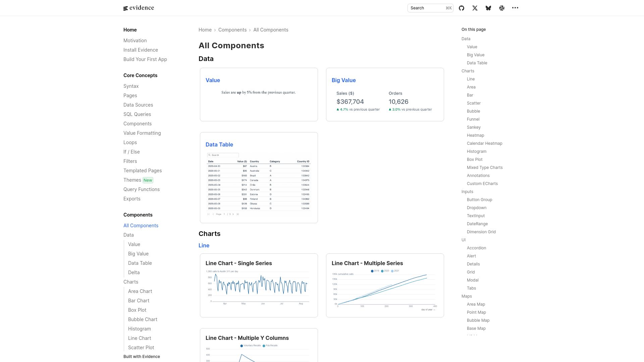Screen dimensions: 644x362
Task: Open the Data Table component link
Action: [219, 144]
